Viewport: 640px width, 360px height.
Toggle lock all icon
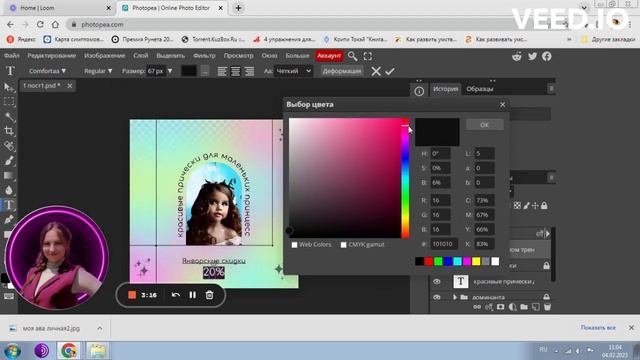pos(544,206)
